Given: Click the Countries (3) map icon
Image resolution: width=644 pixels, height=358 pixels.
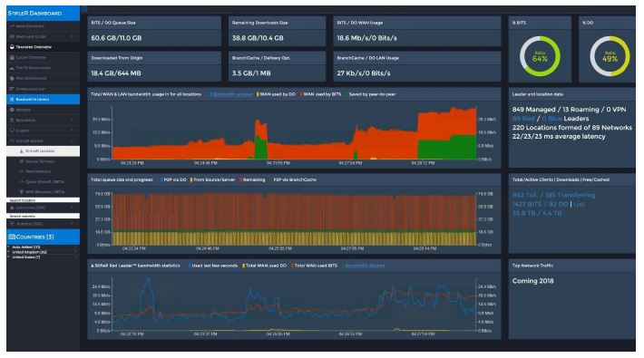Looking at the screenshot, I should point(12,237).
